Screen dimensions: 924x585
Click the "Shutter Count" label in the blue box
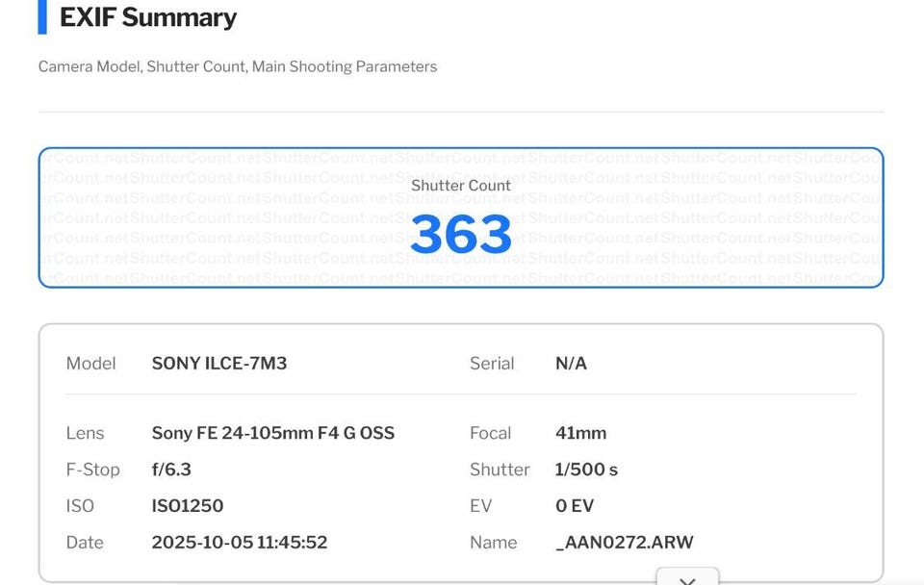point(461,186)
